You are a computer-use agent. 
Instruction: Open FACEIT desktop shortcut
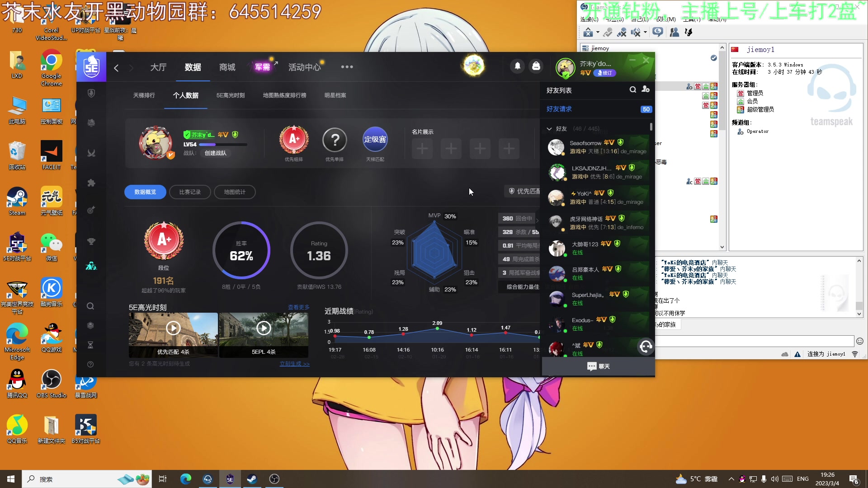(x=52, y=155)
